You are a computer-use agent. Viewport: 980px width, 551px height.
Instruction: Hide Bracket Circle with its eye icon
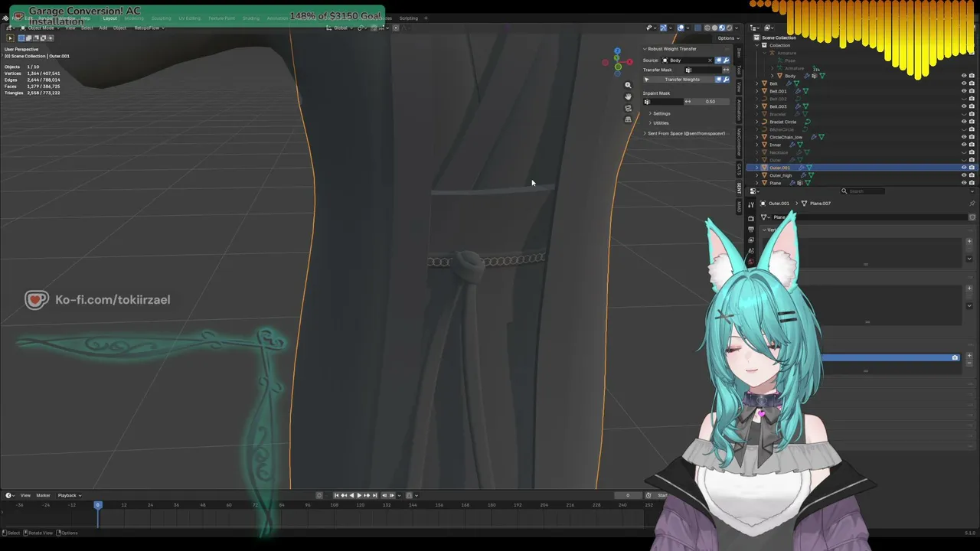click(x=964, y=122)
